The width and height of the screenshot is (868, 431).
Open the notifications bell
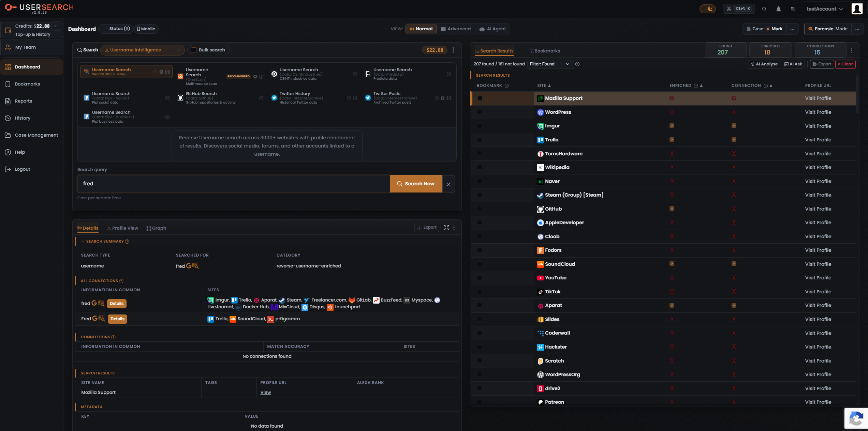coord(778,9)
